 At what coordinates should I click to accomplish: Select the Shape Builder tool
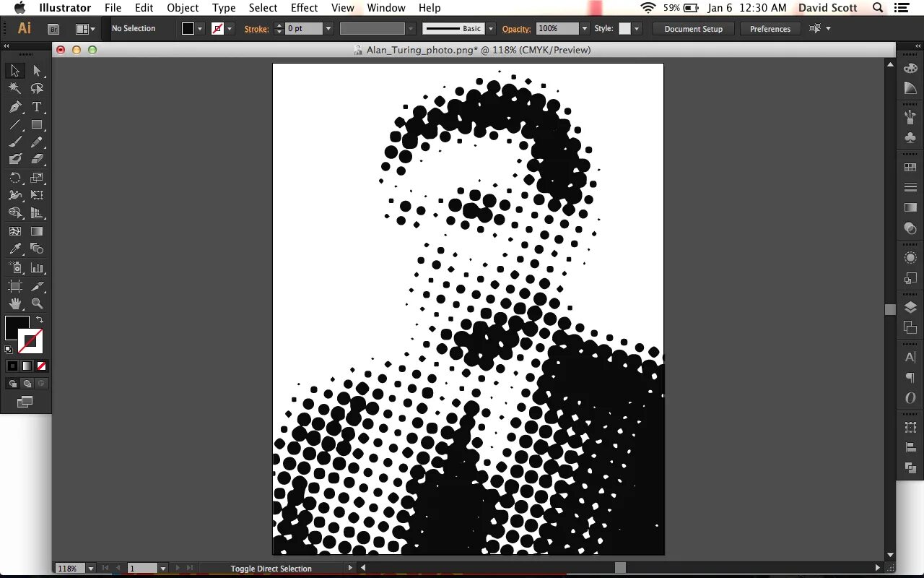(14, 213)
